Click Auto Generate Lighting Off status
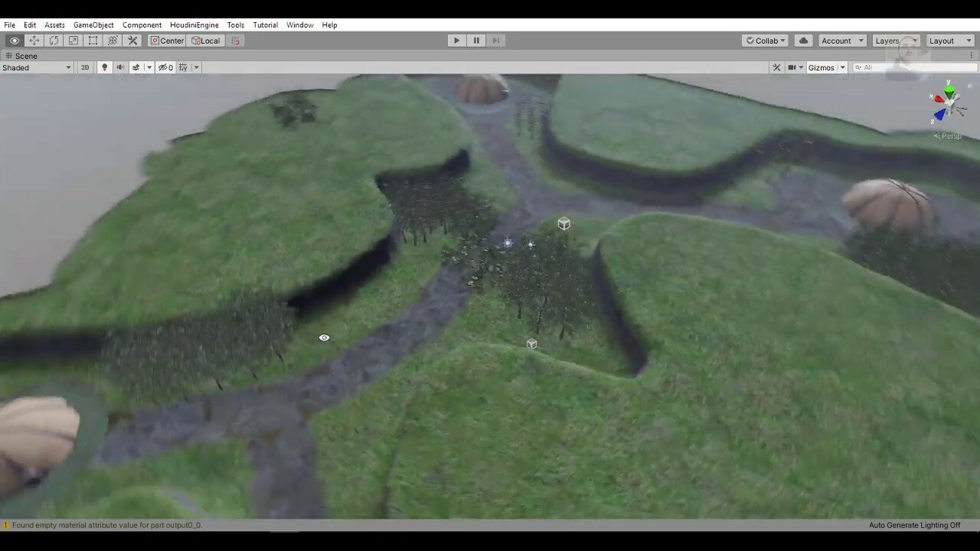The image size is (980, 551). point(914,525)
